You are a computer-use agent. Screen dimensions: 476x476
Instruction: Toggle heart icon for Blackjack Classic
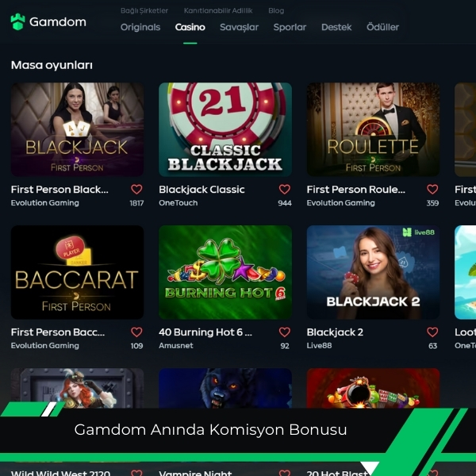285,190
